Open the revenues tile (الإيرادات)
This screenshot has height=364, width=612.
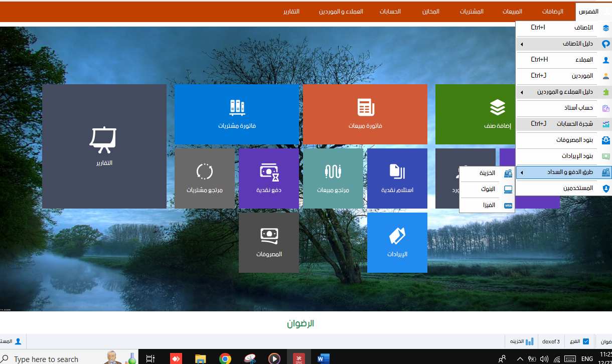point(397,242)
